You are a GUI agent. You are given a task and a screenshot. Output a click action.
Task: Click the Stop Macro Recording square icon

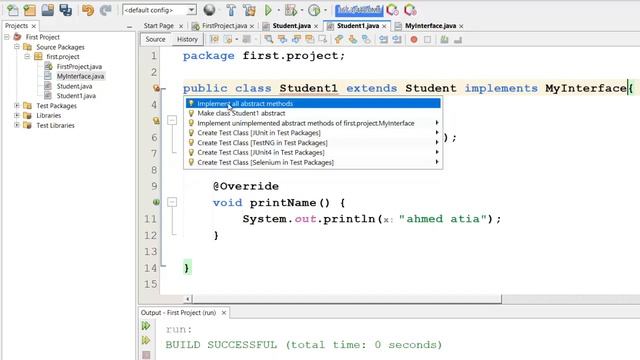pyautogui.click(x=427, y=39)
